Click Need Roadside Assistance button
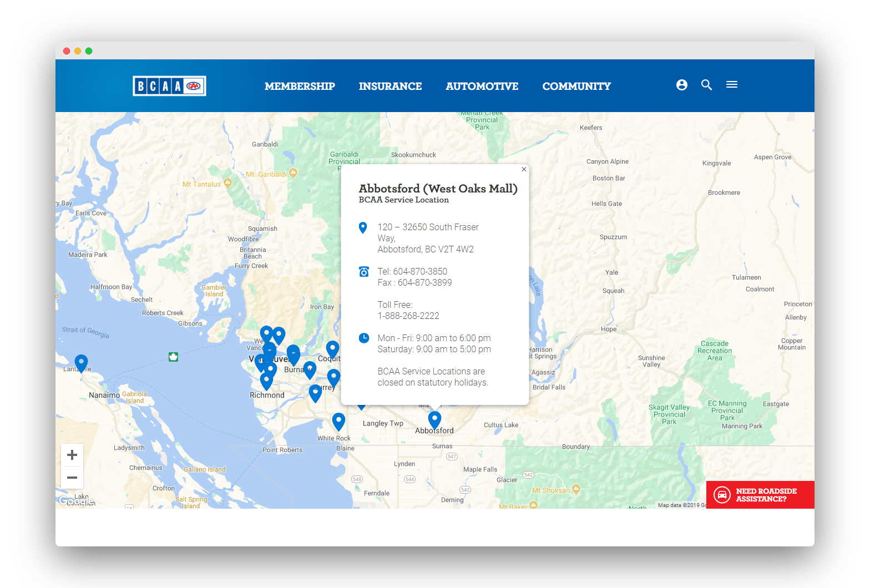The image size is (870, 588). pos(760,495)
